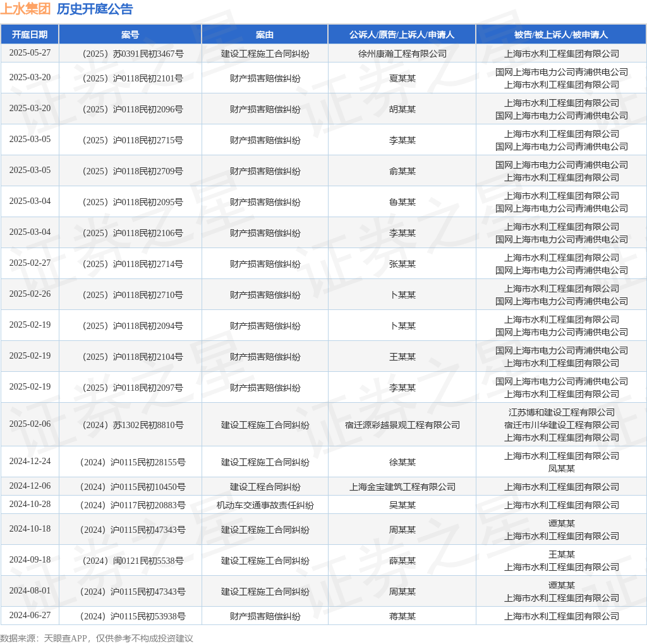Select case number (2024)沪0115民初10450号
Image resolution: width=647 pixels, height=644 pixels.
[133, 487]
